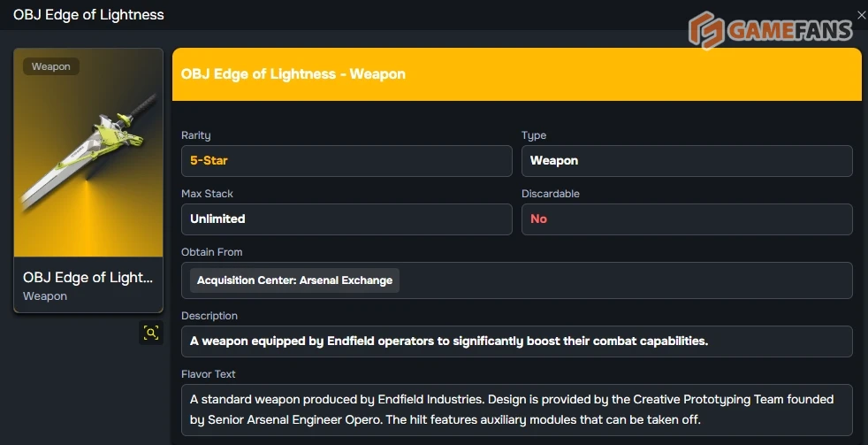
Task: Click the GAMEFANS watermark text
Action: click(789, 31)
